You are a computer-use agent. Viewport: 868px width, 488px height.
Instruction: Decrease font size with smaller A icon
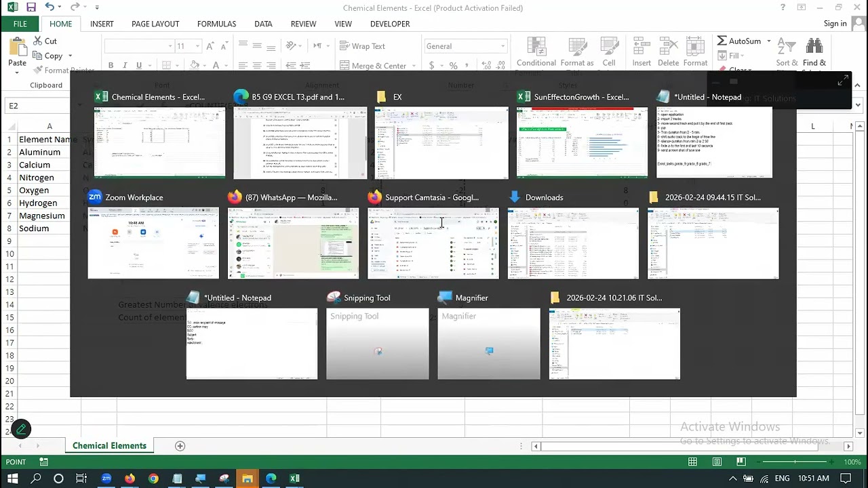224,46
